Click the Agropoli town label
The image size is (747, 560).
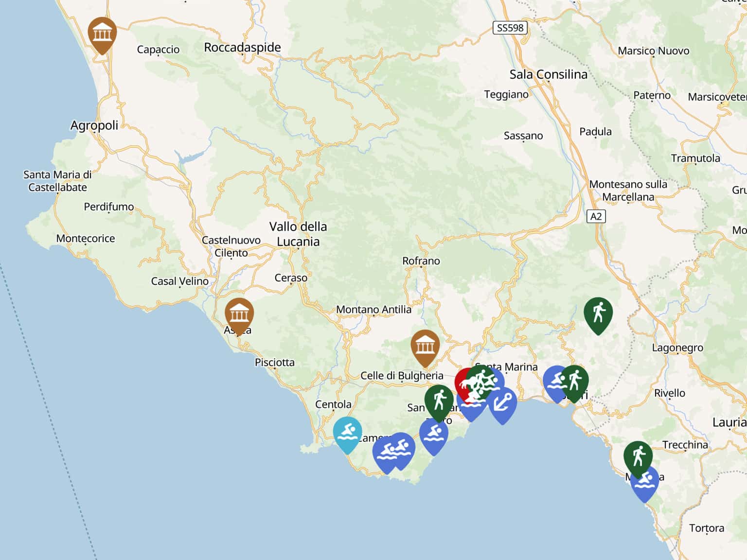click(x=94, y=125)
